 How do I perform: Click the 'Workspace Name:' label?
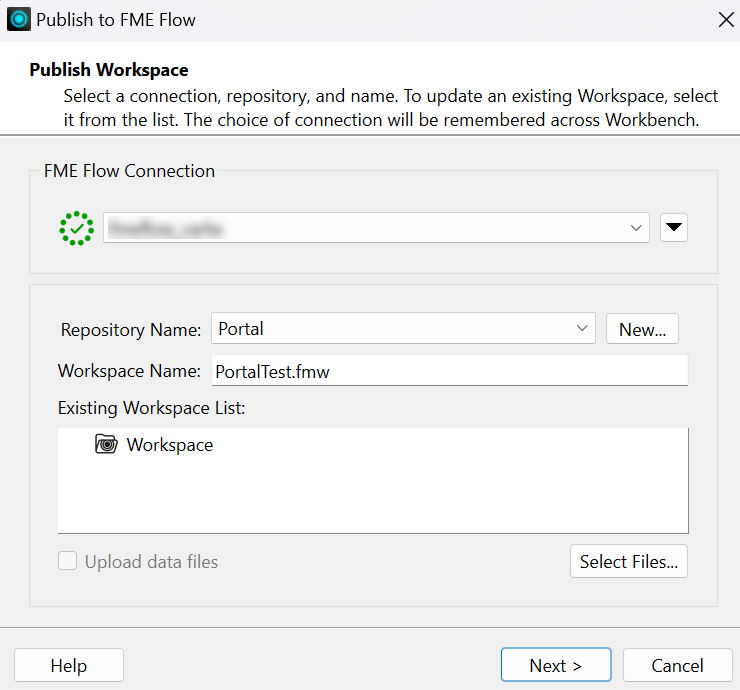129,371
